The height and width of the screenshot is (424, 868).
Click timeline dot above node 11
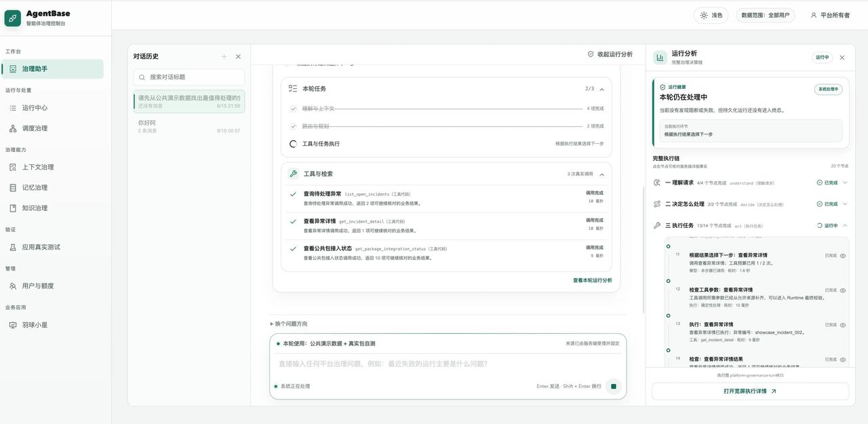[669, 246]
